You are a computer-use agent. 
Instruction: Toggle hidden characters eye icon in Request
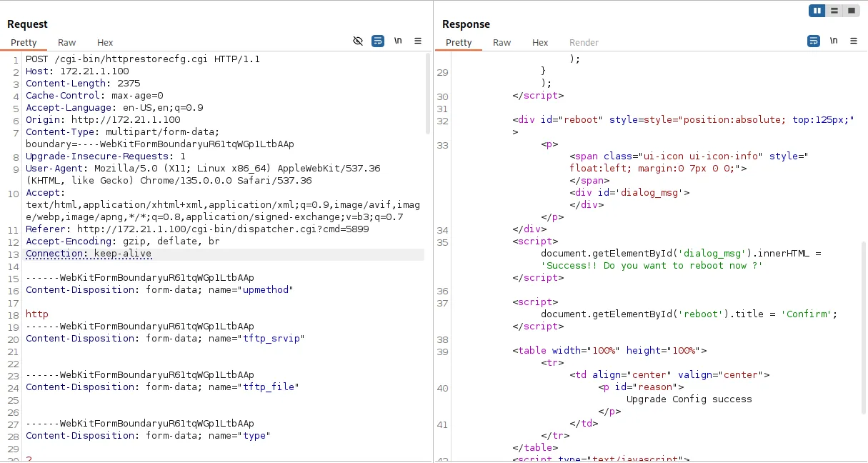point(358,41)
